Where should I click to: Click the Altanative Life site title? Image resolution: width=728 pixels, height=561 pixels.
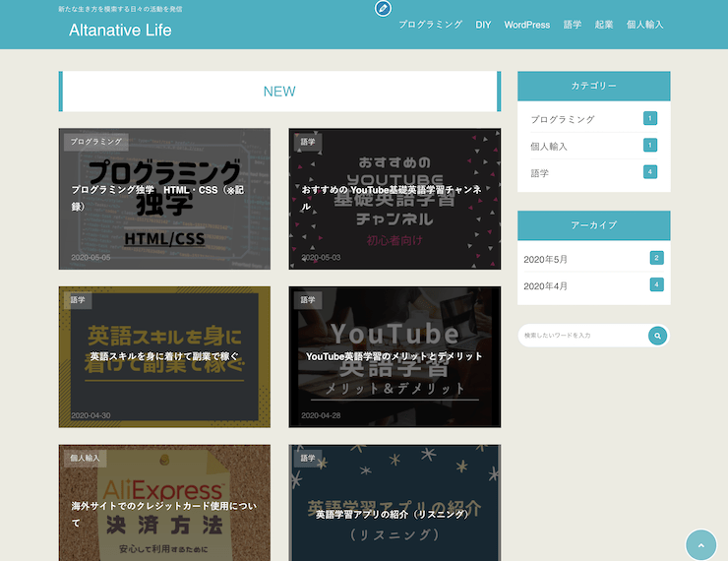click(120, 31)
